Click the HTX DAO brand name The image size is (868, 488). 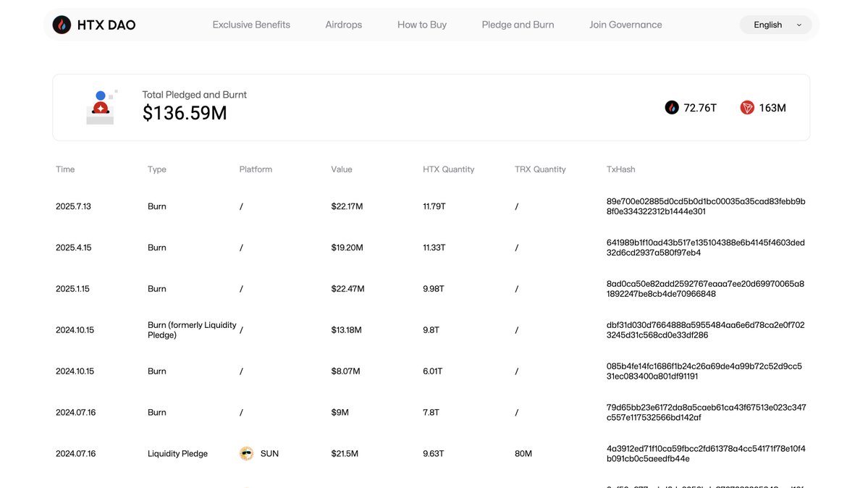point(106,25)
